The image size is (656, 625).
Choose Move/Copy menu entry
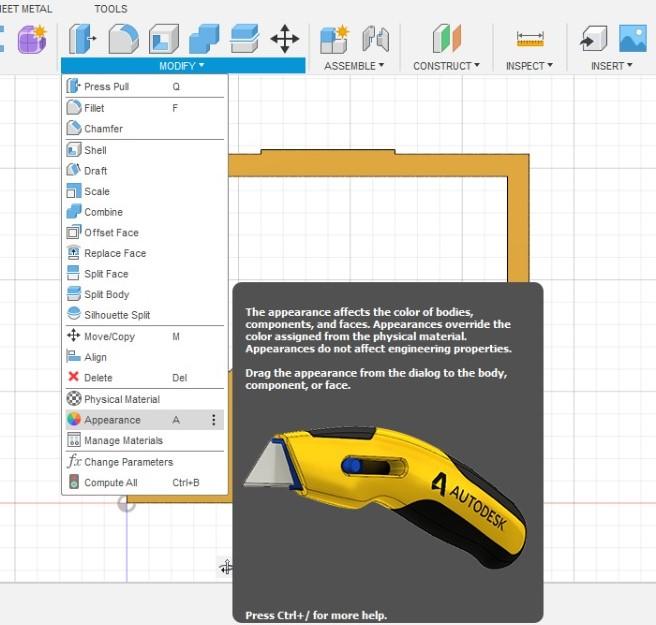[x=144, y=336]
